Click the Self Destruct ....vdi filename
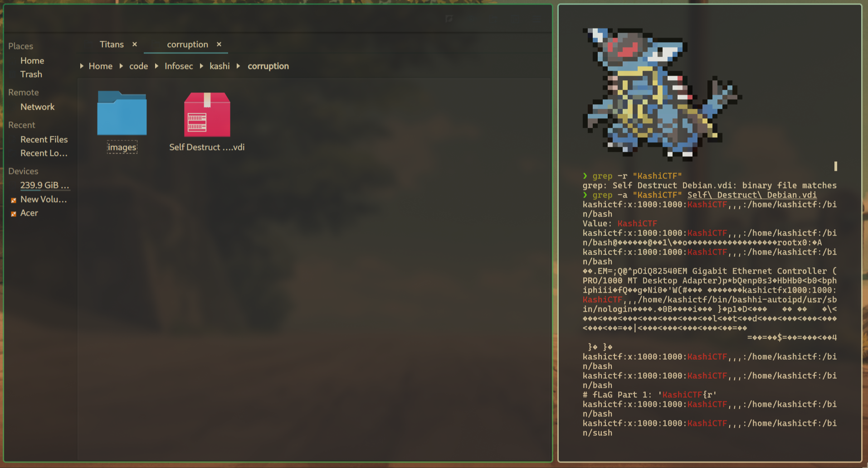 [207, 147]
